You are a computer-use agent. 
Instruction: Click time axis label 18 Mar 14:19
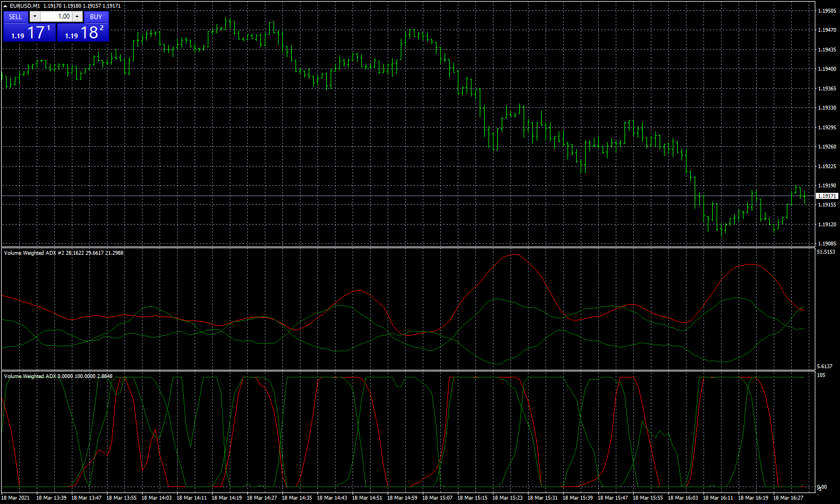click(x=227, y=498)
